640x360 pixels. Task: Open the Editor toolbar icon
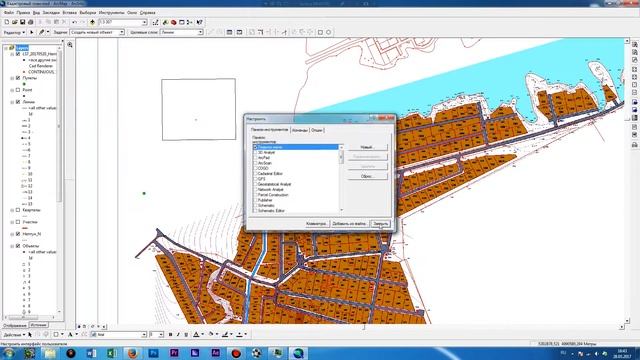point(156,22)
